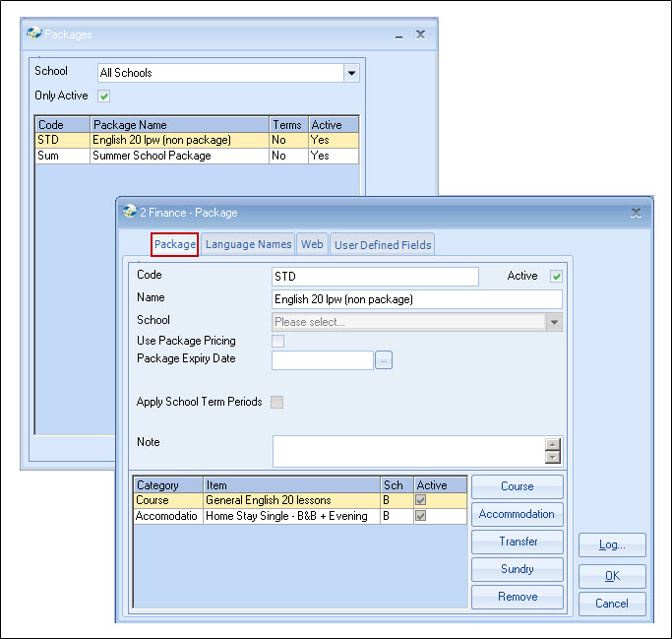Click the Packages window title icon
The image size is (672, 639).
click(x=34, y=33)
